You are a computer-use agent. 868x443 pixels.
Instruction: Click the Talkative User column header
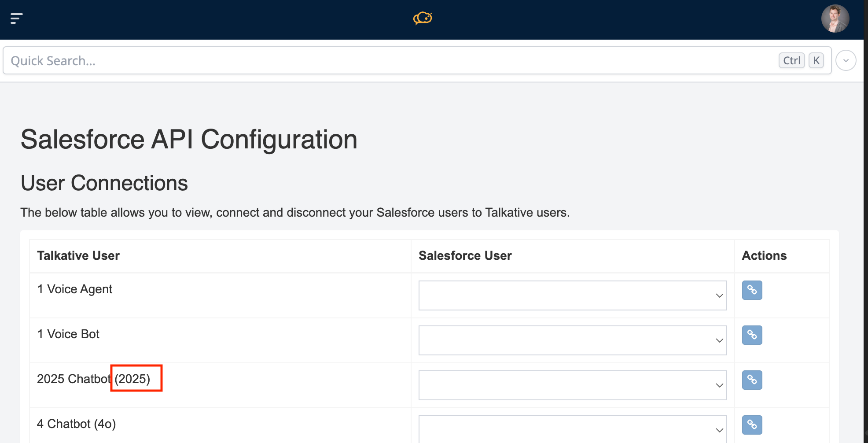78,256
